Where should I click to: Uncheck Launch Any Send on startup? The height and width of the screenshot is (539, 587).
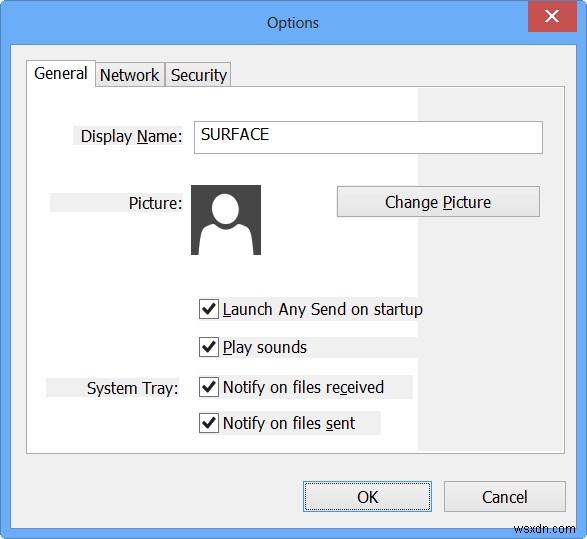point(209,309)
